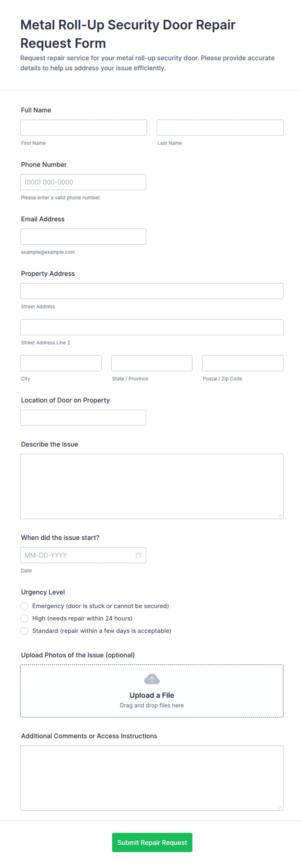Click the State / Province field

tap(152, 363)
